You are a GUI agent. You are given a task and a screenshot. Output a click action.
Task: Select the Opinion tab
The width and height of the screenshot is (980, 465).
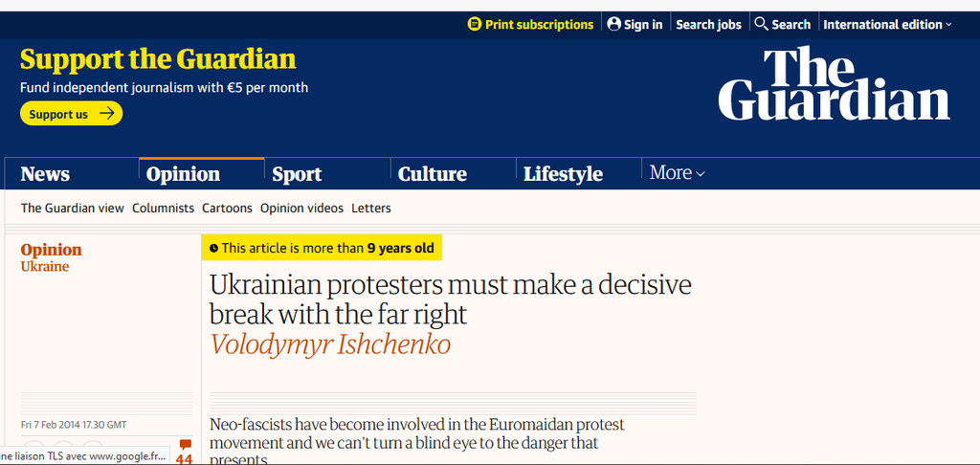pyautogui.click(x=183, y=174)
